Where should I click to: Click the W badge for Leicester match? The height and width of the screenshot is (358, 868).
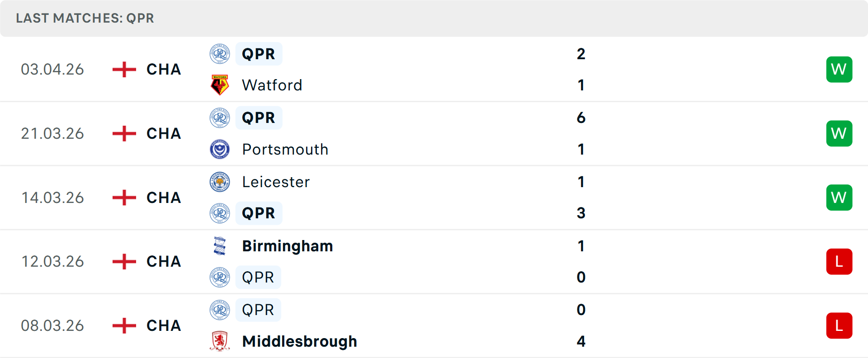click(x=839, y=198)
